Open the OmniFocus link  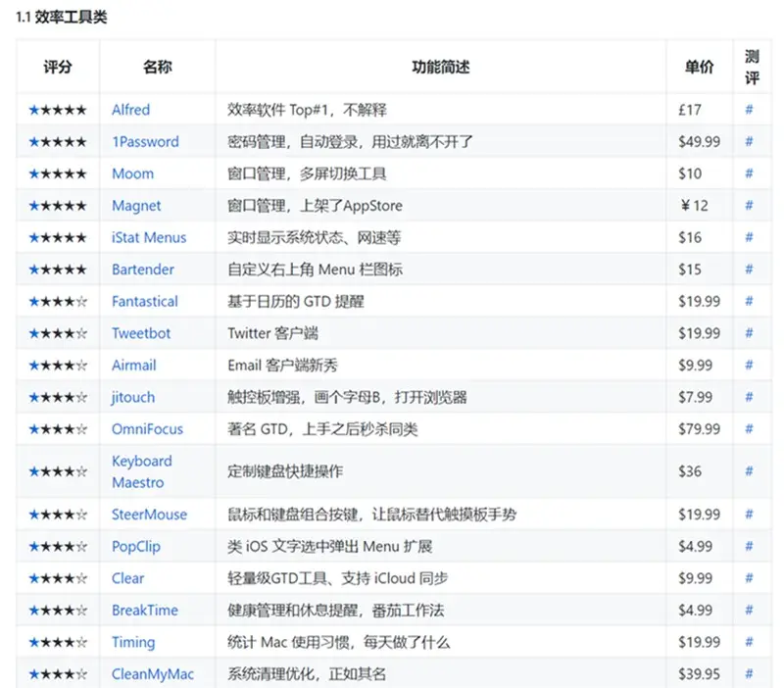[147, 429]
